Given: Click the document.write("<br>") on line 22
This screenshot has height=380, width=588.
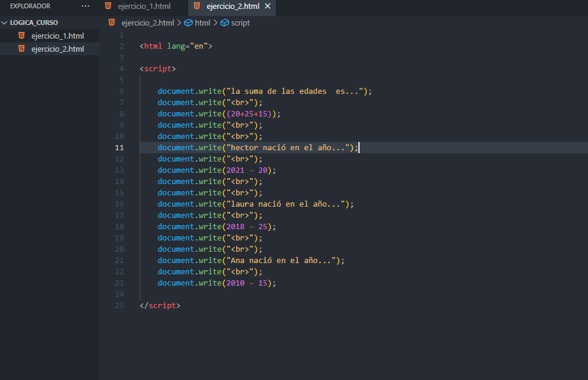Looking at the screenshot, I should pos(210,271).
